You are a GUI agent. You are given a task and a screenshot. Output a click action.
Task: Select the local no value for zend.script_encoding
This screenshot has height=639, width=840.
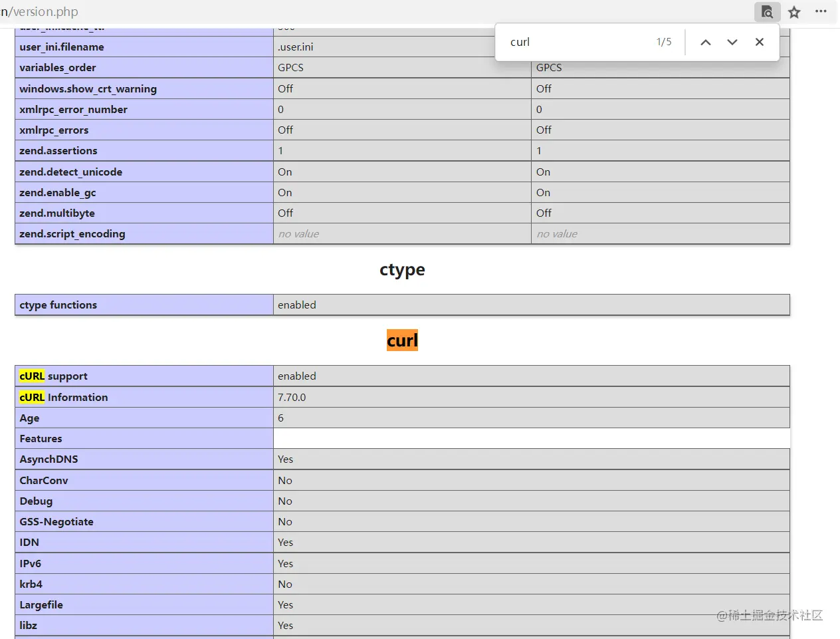pyautogui.click(x=298, y=233)
